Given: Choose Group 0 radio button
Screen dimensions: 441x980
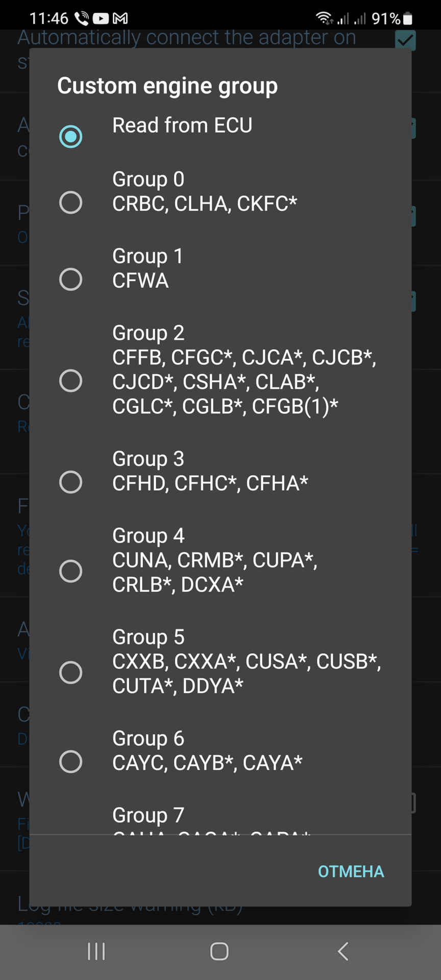Looking at the screenshot, I should click(x=70, y=203).
